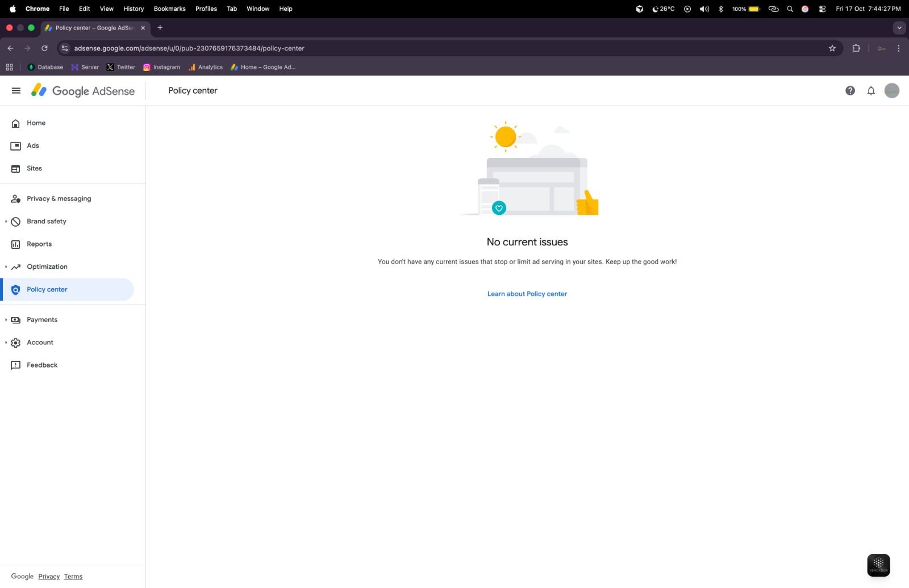The image size is (909, 588).
Task: Select Policy center in the sidebar
Action: click(x=67, y=290)
